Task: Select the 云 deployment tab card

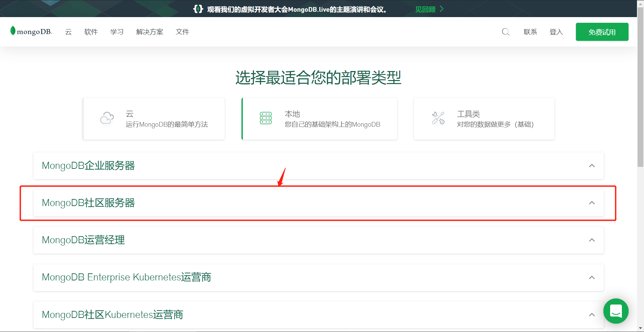Action: [154, 119]
